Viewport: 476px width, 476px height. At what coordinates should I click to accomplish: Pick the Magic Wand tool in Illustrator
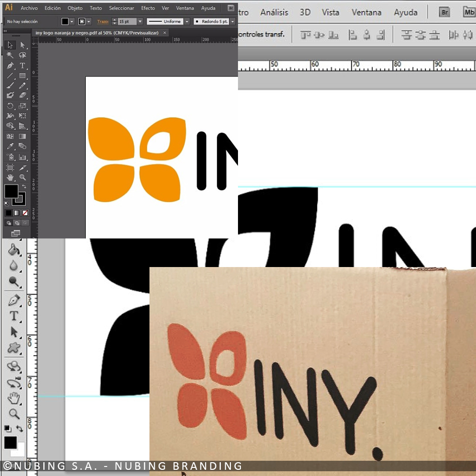10,55
